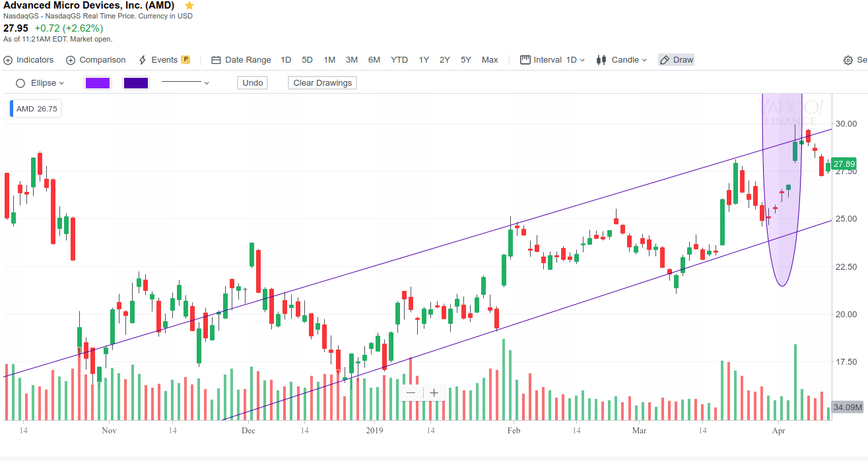Click the 17.50 price axis label
The width and height of the screenshot is (868, 461).
pyautogui.click(x=846, y=362)
